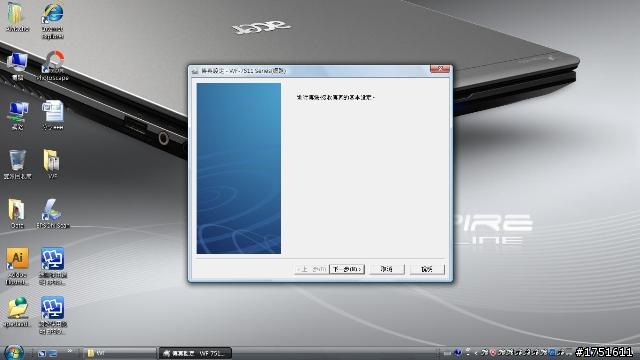
Task: Close the WF-7511 Series setup dialog
Action: [440, 69]
